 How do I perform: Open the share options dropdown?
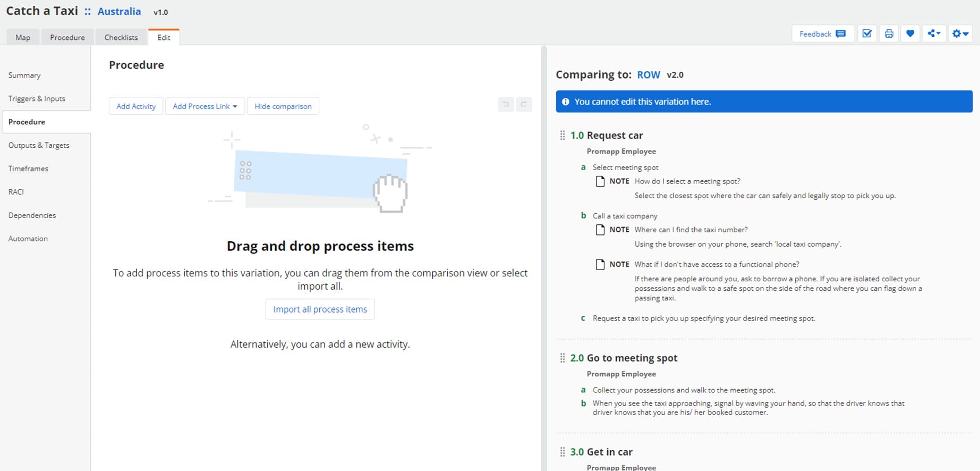click(934, 34)
